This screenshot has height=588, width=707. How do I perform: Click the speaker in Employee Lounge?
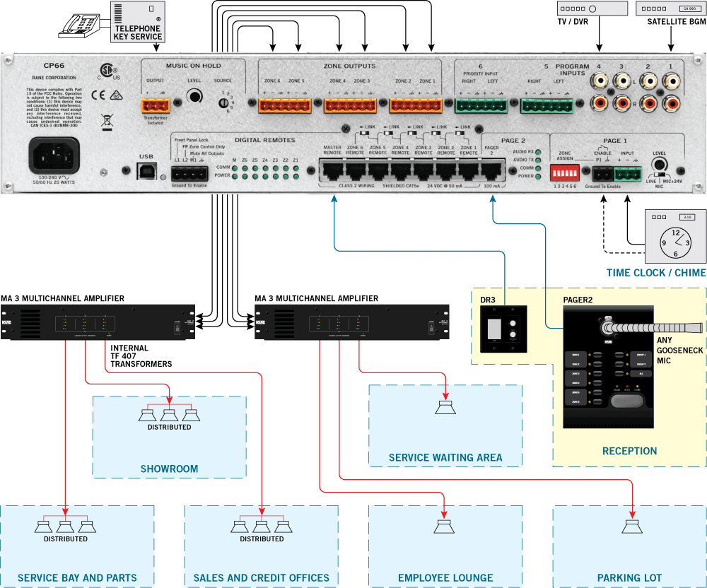click(445, 526)
